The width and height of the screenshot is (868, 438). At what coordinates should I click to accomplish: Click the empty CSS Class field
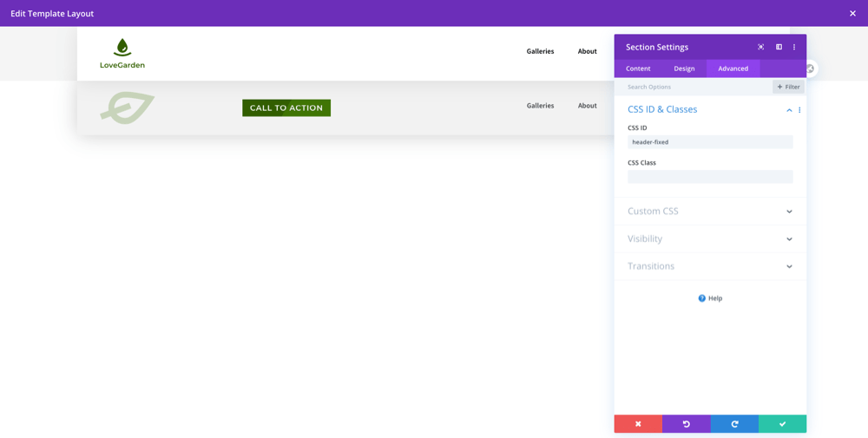click(710, 177)
